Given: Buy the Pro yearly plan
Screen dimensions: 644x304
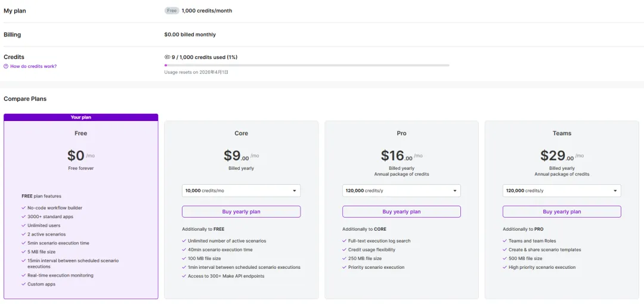Looking at the screenshot, I should pyautogui.click(x=401, y=212).
